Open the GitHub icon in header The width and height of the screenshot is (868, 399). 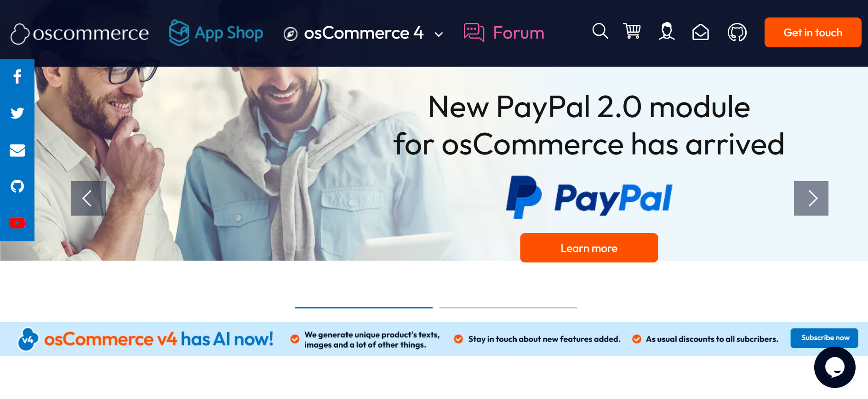click(737, 32)
